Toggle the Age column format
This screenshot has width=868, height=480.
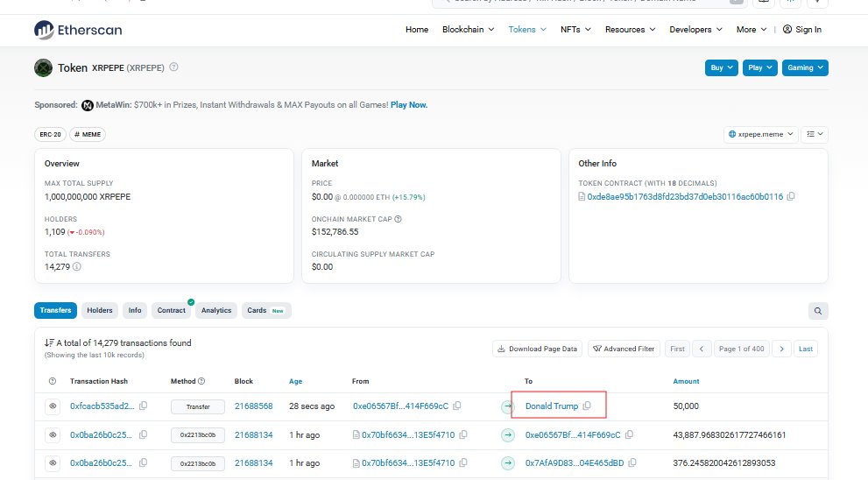pos(295,381)
